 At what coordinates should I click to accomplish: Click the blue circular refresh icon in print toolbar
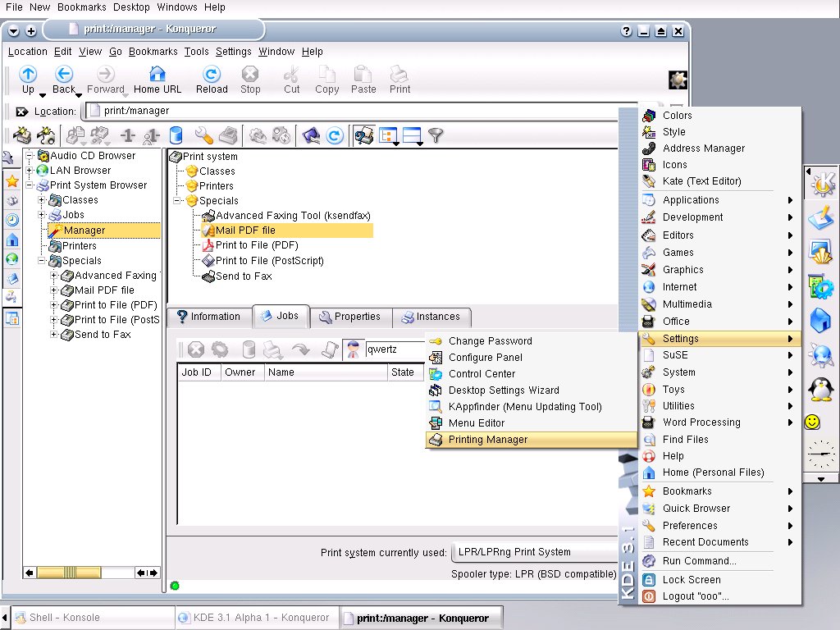coord(335,135)
